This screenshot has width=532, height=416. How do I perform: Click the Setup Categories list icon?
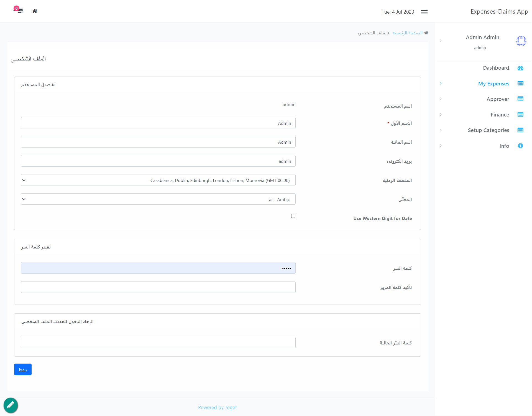pos(520,130)
